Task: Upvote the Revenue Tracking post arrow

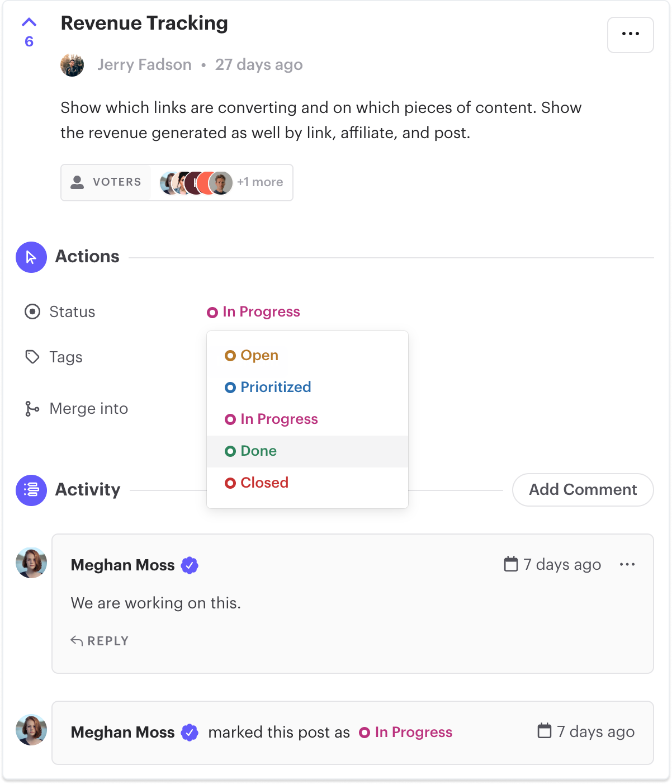Action: coord(29,22)
